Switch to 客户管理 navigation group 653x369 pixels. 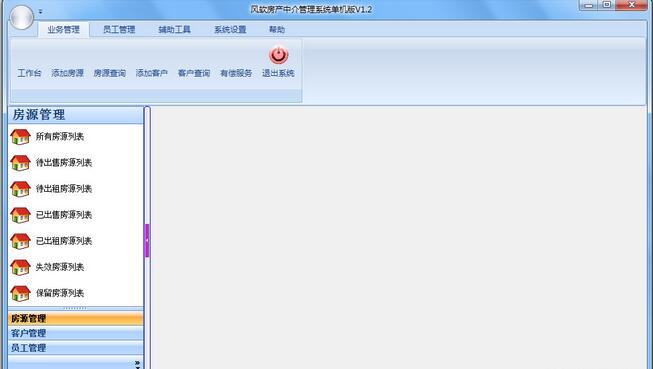(75, 333)
